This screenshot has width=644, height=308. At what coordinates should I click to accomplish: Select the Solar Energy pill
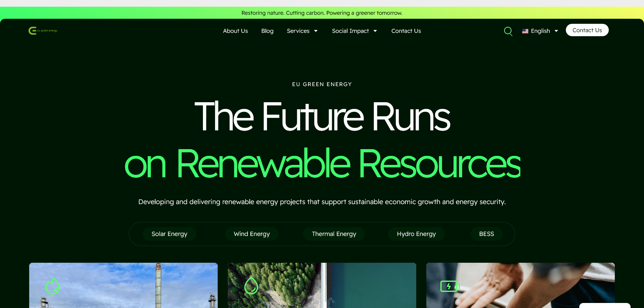tap(169, 234)
